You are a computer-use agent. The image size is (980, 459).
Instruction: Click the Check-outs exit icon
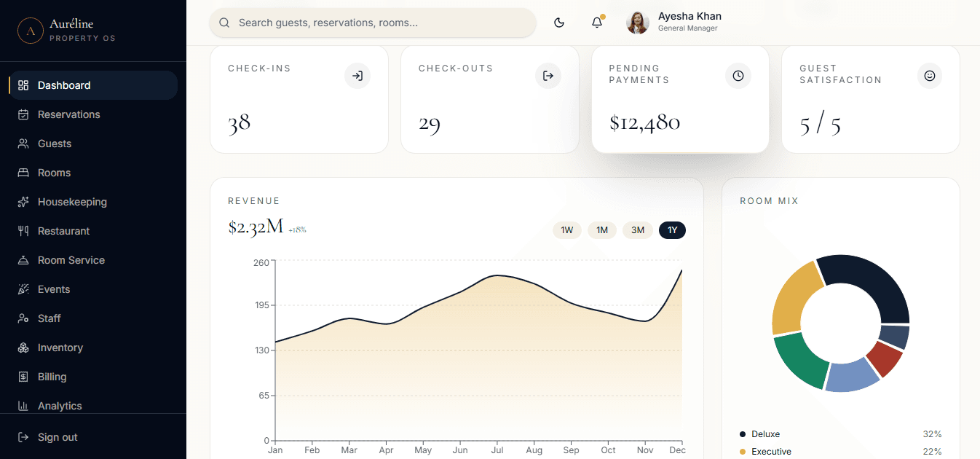[x=548, y=76]
